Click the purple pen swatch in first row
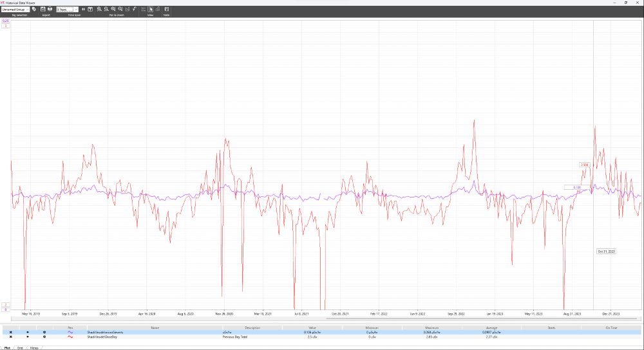 70,333
